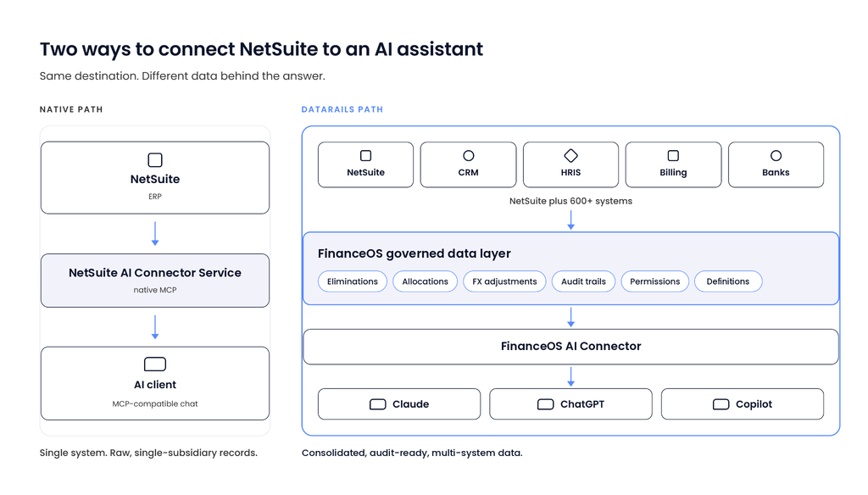Select the Audit trails pill
Viewport: 868px width, 495px height.
point(583,281)
